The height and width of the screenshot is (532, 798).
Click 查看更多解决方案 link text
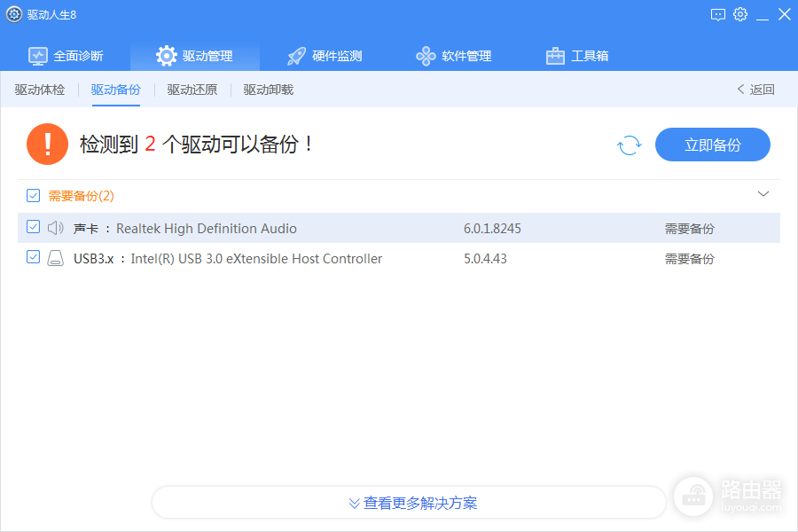[420, 504]
